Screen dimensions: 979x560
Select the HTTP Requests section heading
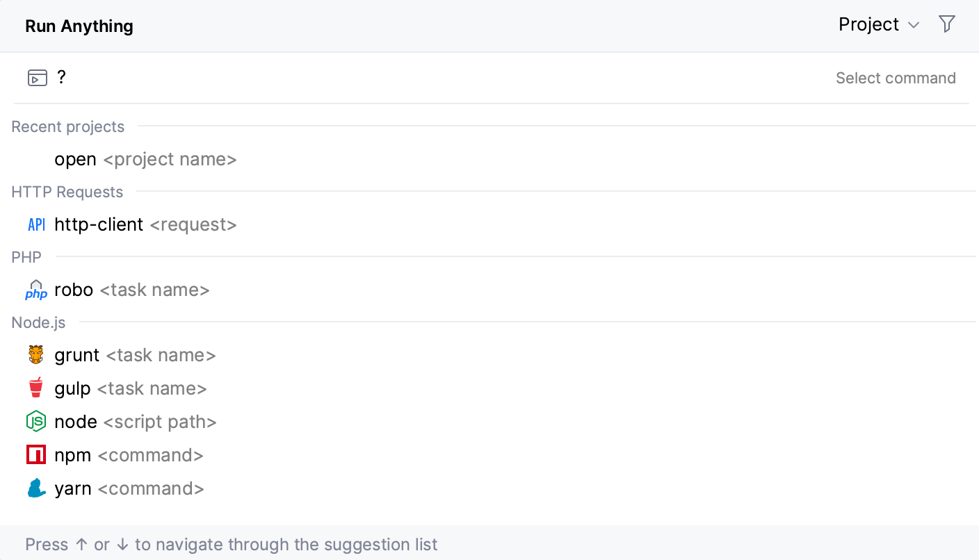[x=67, y=192]
